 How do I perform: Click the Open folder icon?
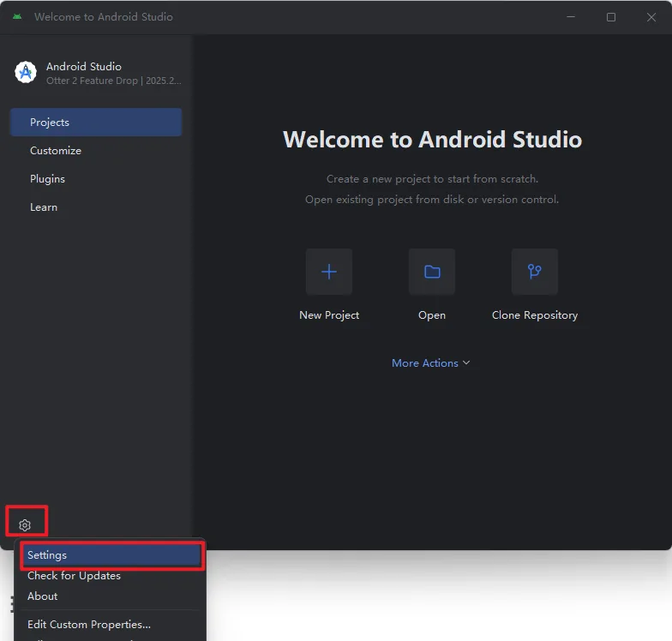tap(432, 272)
